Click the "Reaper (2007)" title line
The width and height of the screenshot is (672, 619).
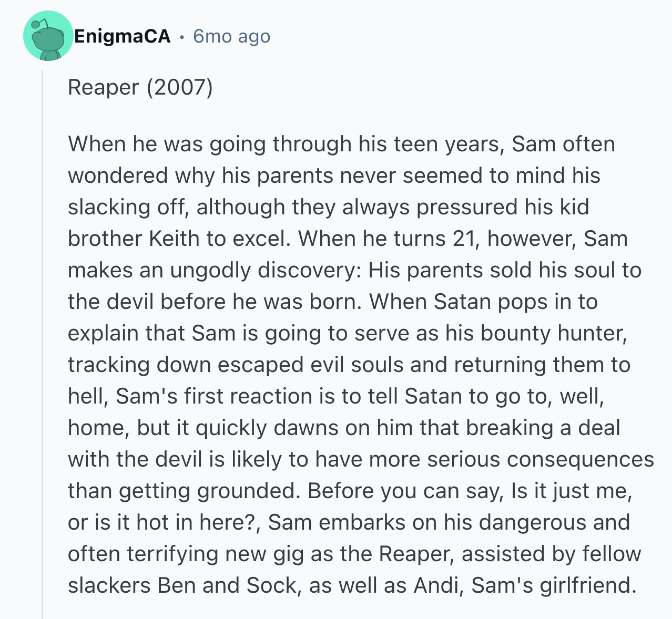pos(140,87)
